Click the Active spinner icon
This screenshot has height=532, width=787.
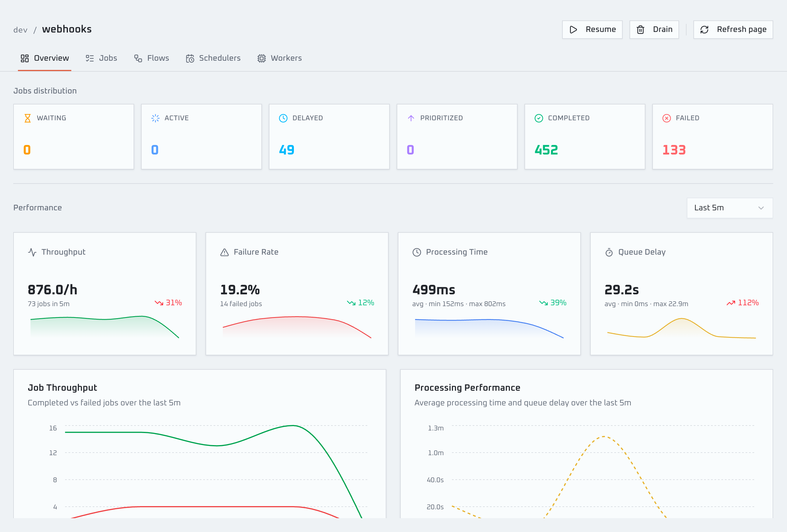pos(155,118)
